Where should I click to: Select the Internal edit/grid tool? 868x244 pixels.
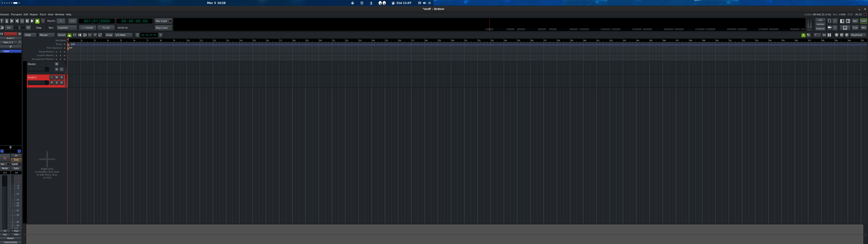(100, 35)
